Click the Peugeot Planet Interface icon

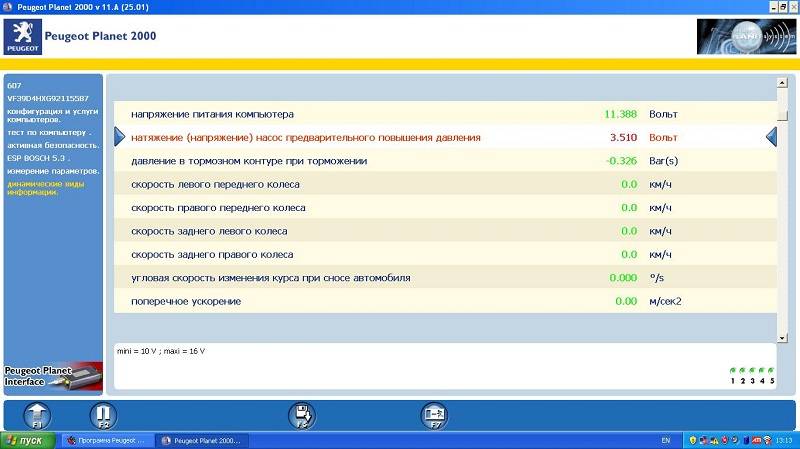tap(51, 376)
